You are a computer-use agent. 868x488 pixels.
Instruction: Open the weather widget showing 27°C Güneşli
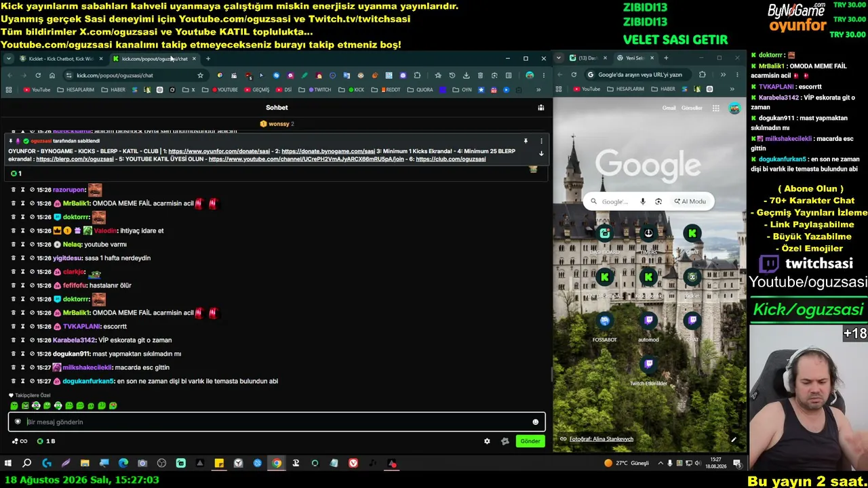(626, 464)
